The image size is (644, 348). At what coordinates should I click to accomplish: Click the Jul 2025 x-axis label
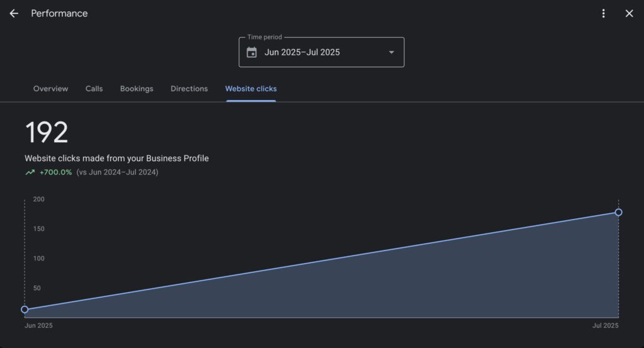606,325
